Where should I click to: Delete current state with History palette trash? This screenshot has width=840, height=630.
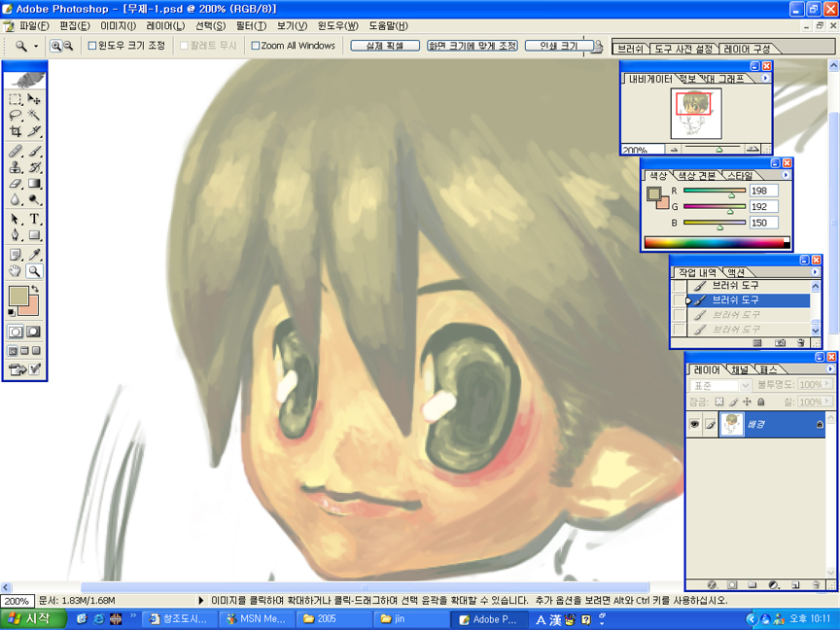[801, 343]
